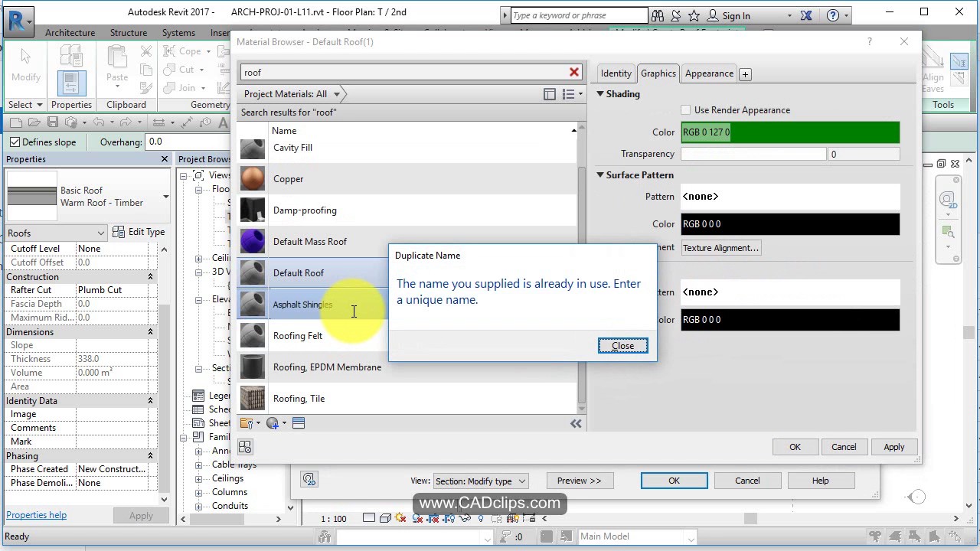
Task: Expand the View section type dropdown
Action: coord(480,481)
